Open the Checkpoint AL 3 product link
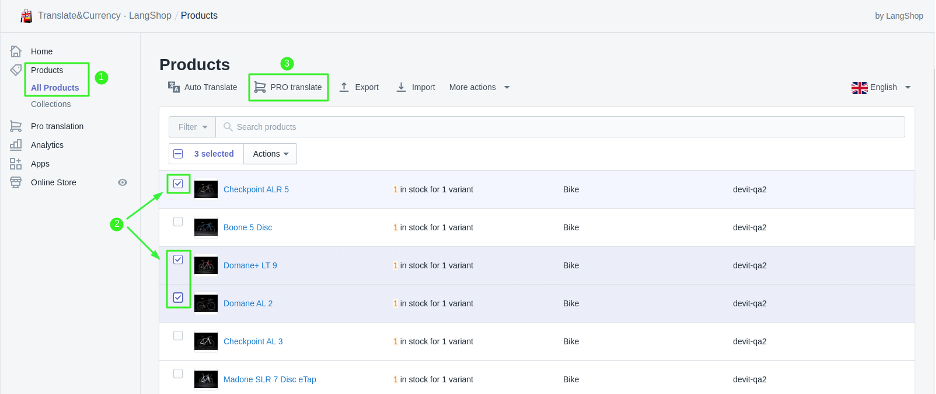936x394 pixels. (253, 341)
